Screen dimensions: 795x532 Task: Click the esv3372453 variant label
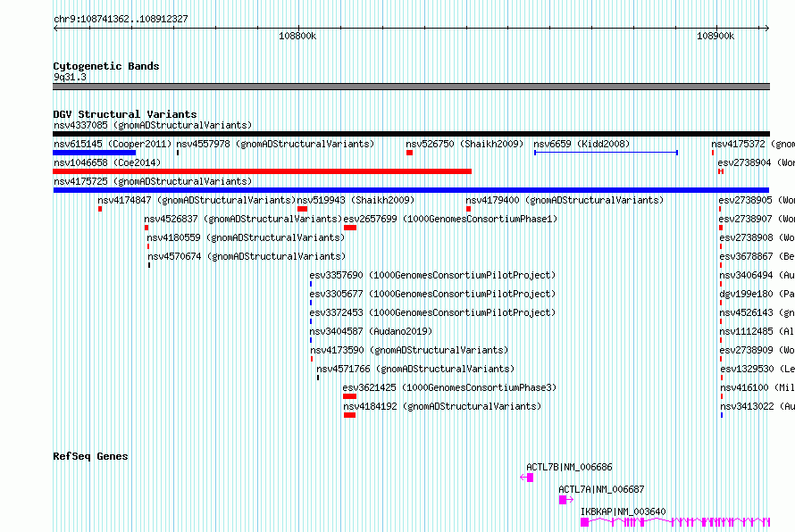(432, 312)
